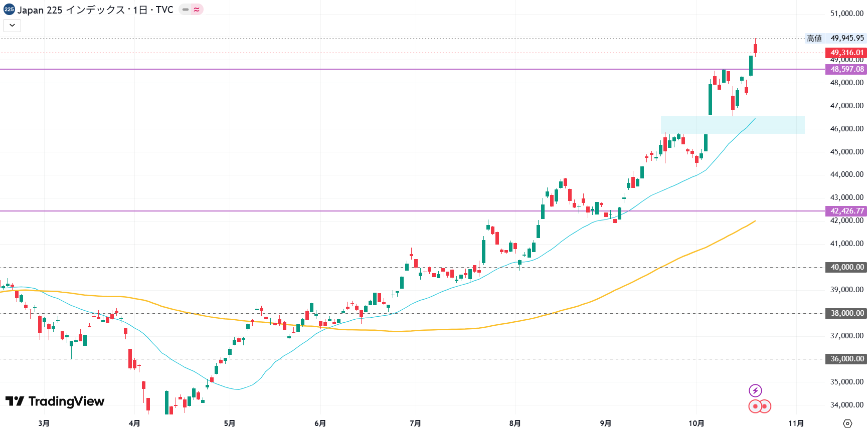Select the purple 42,426.77 price line label
The image size is (868, 430).
(x=846, y=211)
